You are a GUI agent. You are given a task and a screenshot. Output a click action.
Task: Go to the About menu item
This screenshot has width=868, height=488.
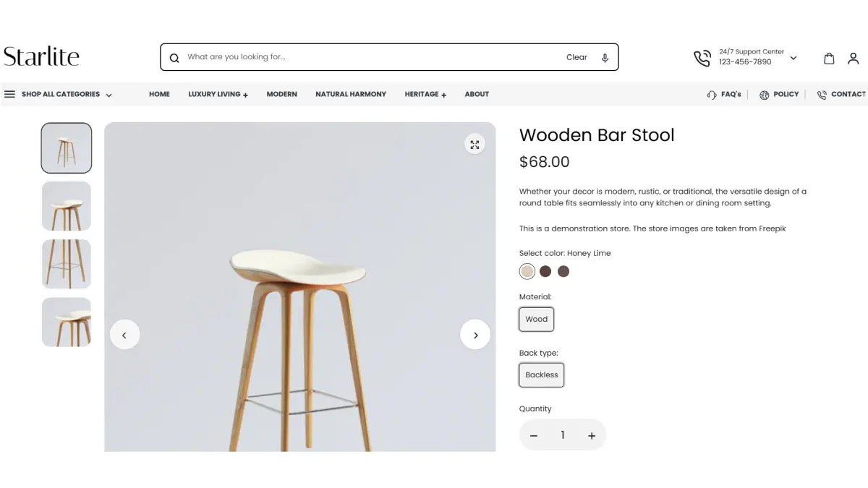pos(477,94)
